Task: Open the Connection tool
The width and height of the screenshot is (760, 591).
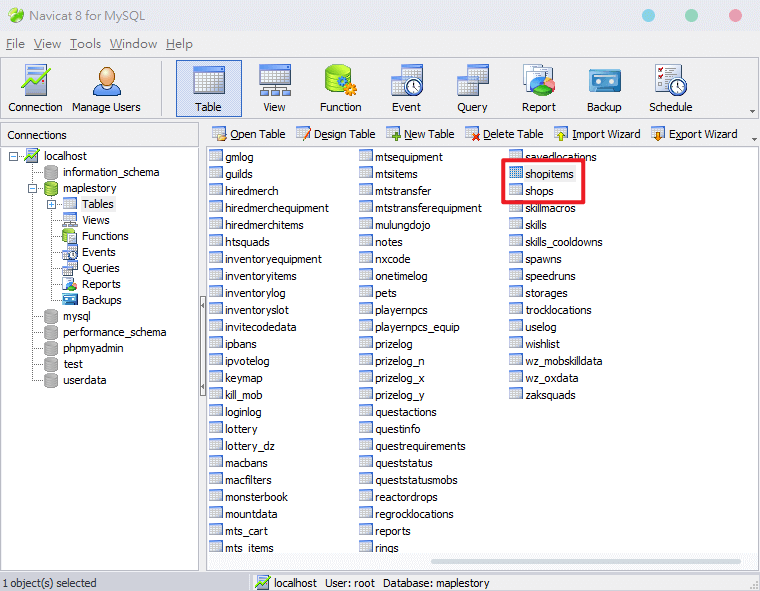Action: [x=35, y=88]
